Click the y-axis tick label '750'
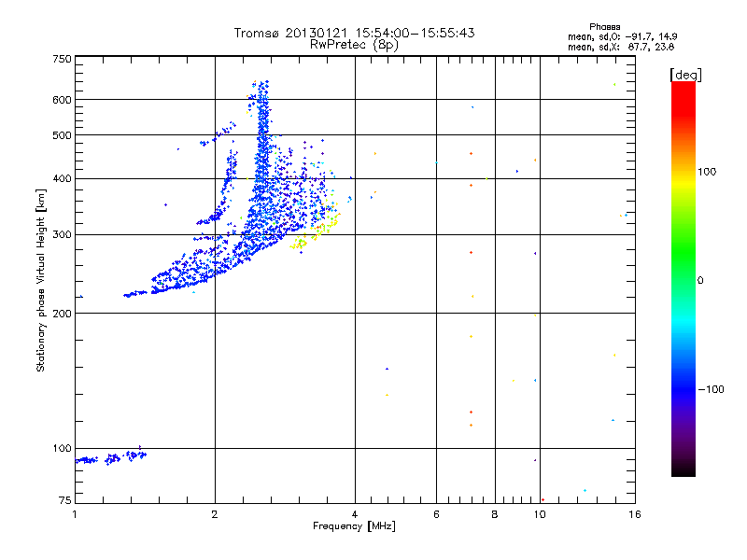This screenshot has width=747, height=560. (x=62, y=59)
